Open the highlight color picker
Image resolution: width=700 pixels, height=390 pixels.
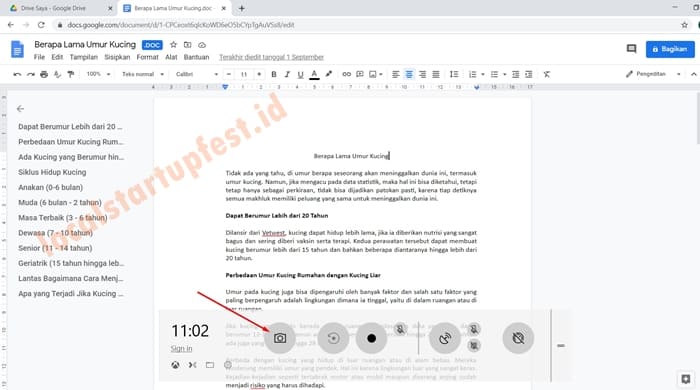click(x=329, y=74)
